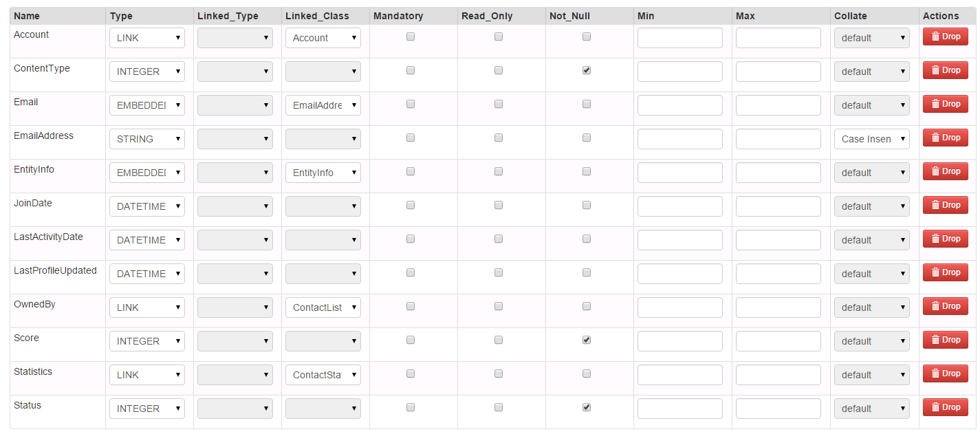Click Max field for ContentType

pos(778,72)
